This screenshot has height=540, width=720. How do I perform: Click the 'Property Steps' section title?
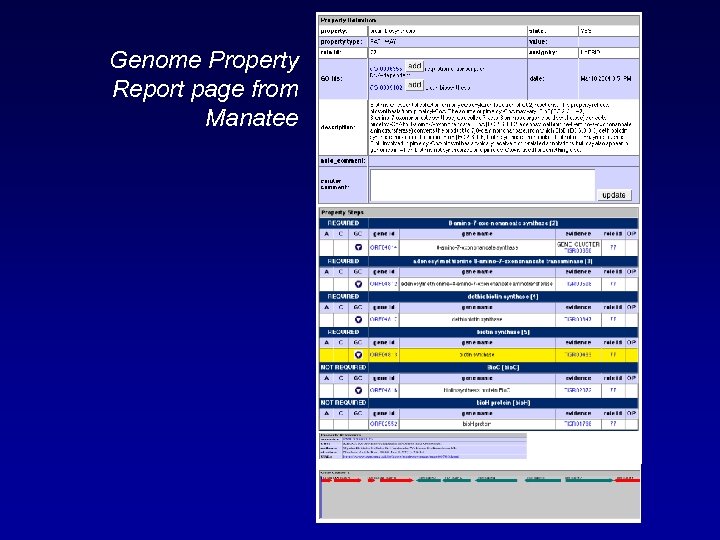pos(343,213)
